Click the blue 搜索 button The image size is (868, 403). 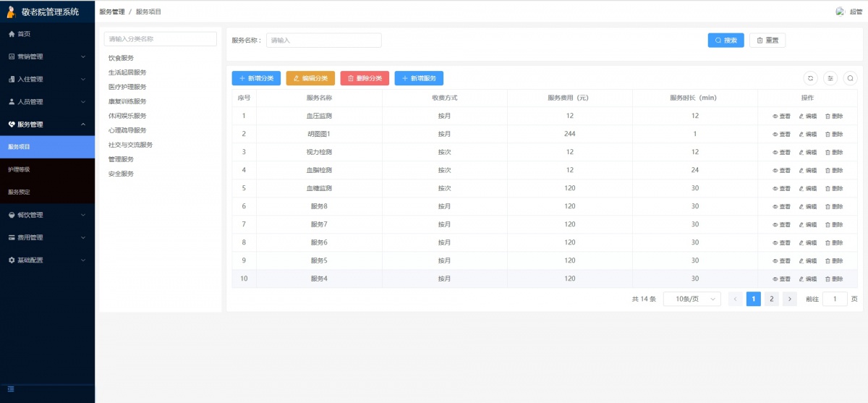point(726,41)
